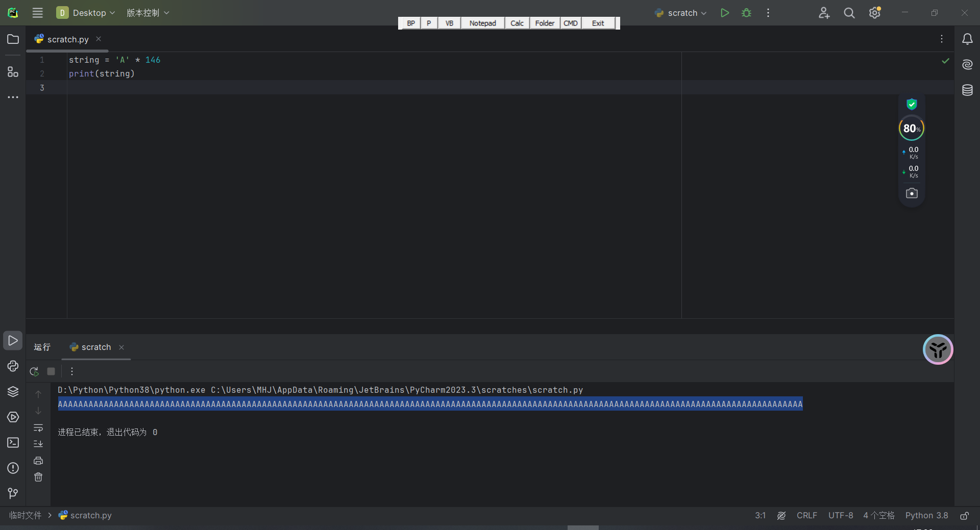The height and width of the screenshot is (530, 980).
Task: Click the Python 3.8 interpreter in status bar
Action: tap(926, 516)
